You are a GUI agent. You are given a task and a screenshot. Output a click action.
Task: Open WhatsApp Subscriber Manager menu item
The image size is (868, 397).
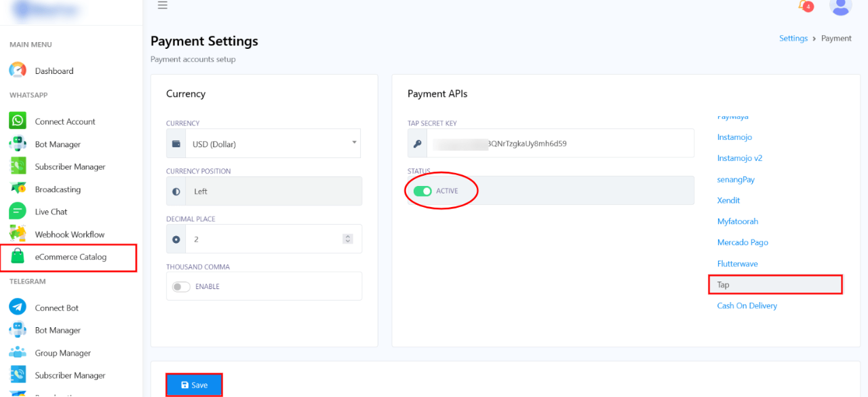coord(71,166)
